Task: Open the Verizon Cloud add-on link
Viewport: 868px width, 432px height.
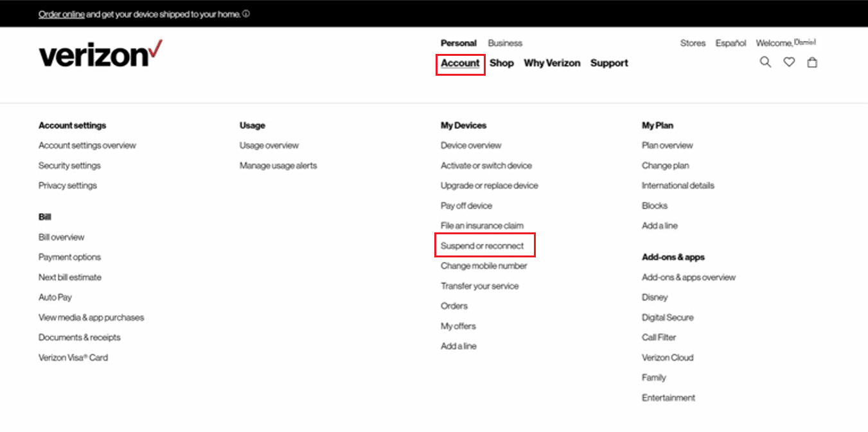Action: [668, 358]
